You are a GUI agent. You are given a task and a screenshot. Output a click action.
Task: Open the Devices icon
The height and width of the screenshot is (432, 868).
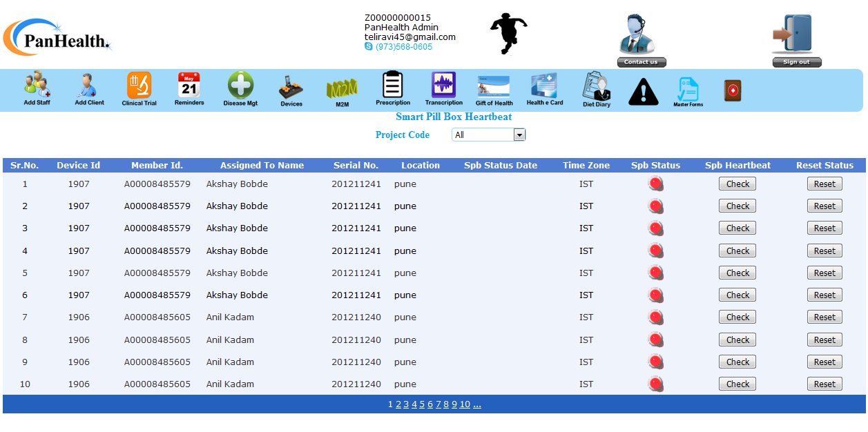click(x=291, y=88)
